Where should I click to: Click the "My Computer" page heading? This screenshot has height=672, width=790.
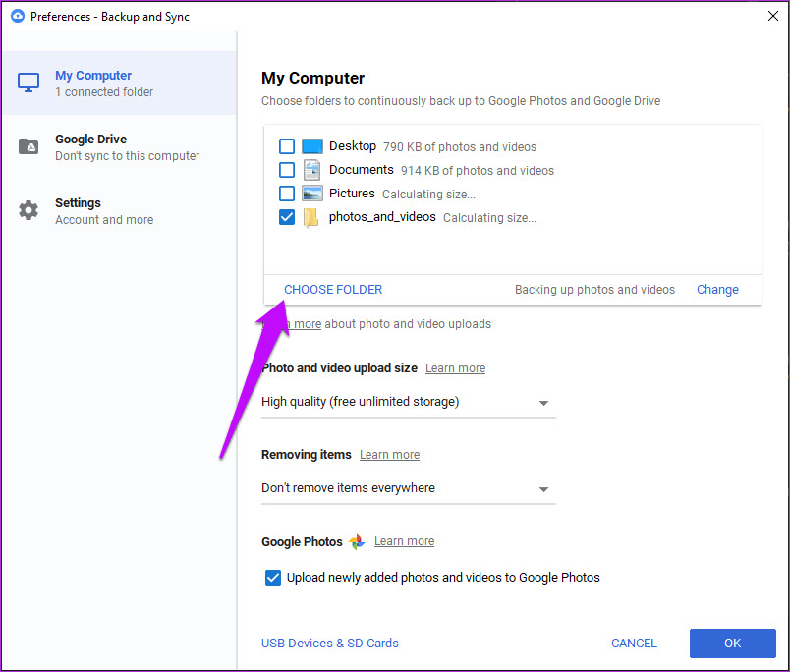tap(312, 78)
